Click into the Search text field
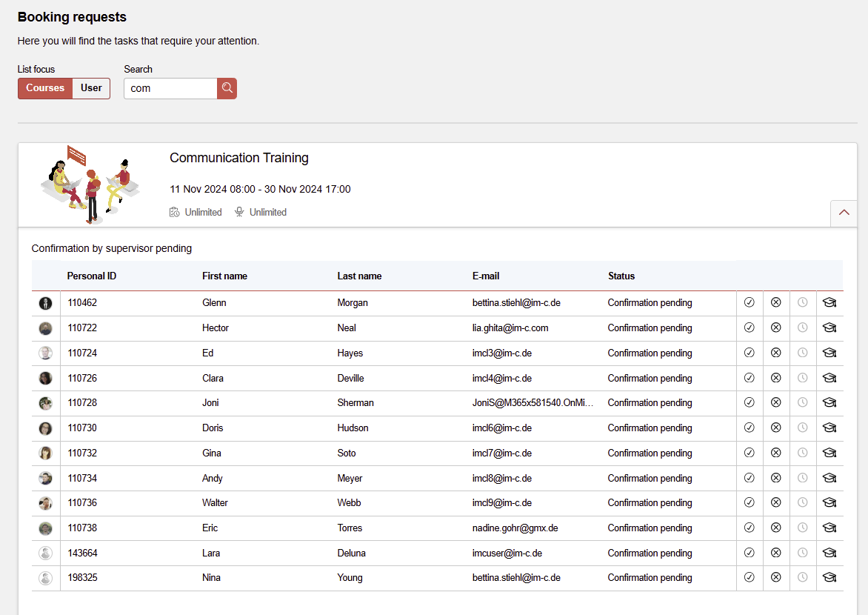 pos(170,88)
